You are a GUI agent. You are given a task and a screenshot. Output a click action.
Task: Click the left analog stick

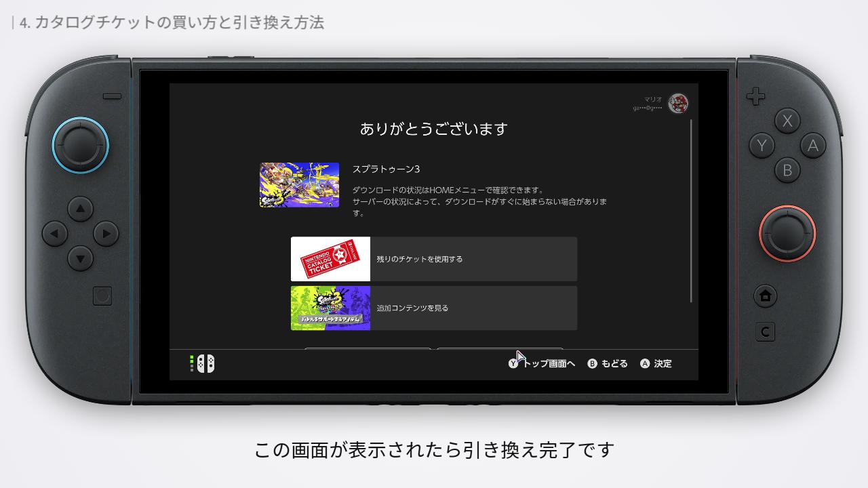click(x=80, y=145)
